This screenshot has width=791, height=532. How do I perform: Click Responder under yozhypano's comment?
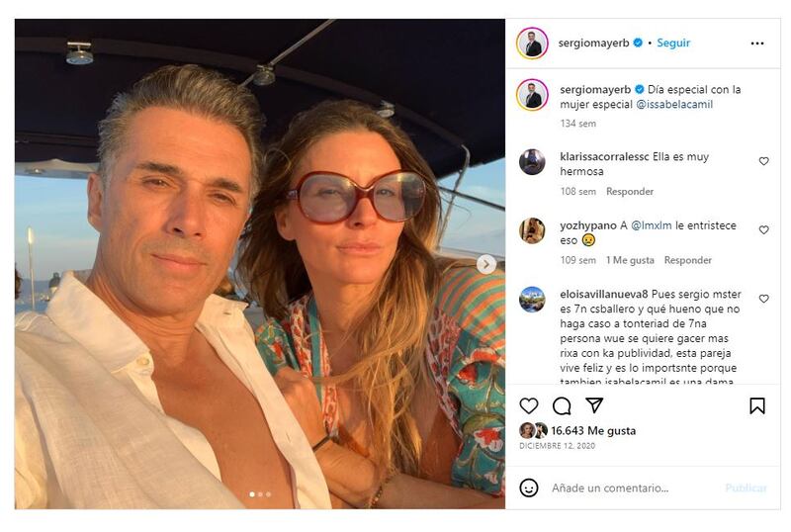[x=688, y=261]
